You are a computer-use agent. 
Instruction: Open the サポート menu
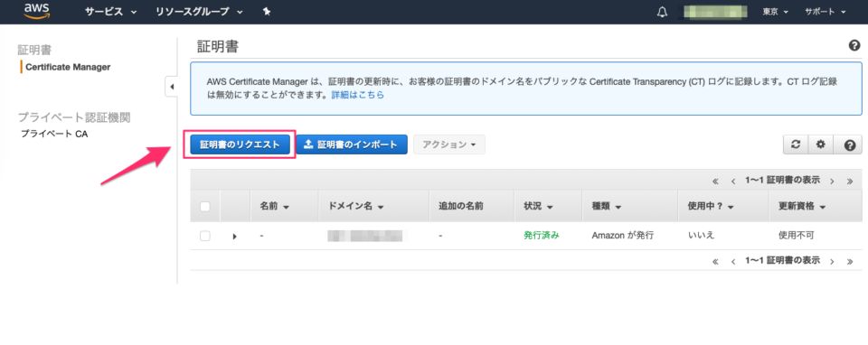[x=826, y=12]
